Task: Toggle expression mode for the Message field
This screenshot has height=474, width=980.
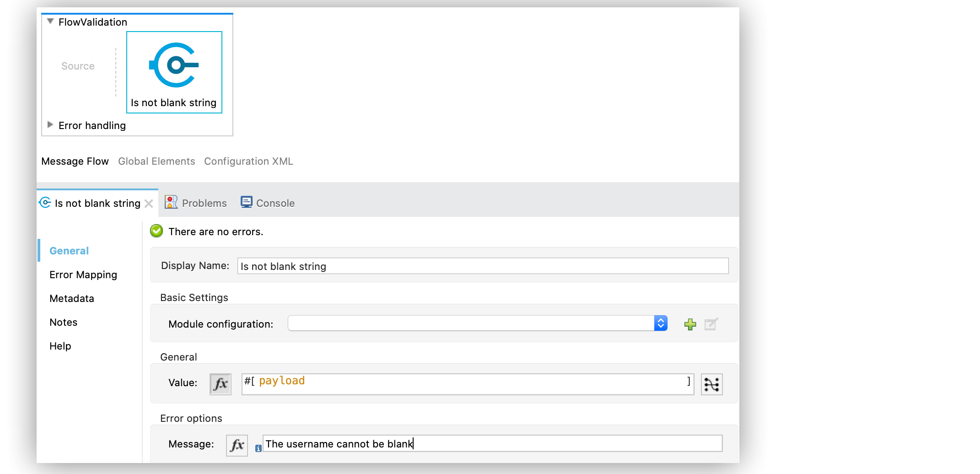Action: (x=237, y=443)
